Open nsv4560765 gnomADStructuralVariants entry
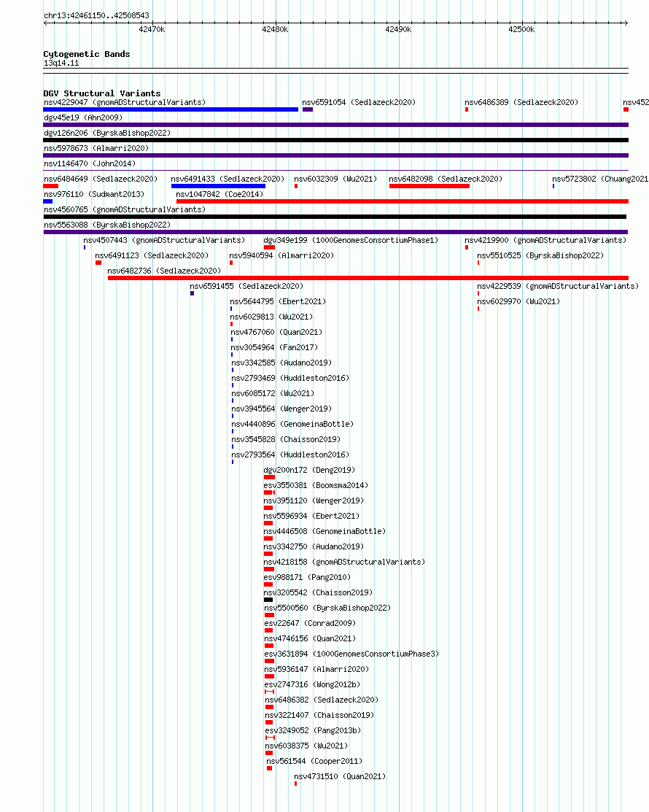This screenshot has width=649, height=812. (125, 209)
